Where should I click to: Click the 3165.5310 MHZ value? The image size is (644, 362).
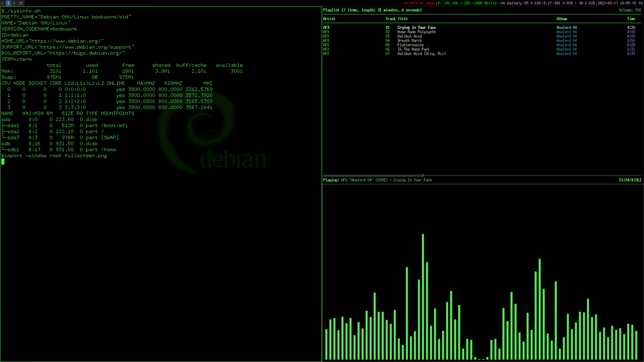pyautogui.click(x=199, y=101)
